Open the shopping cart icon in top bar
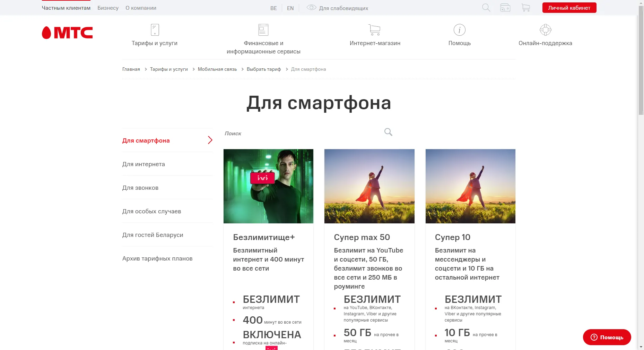 tap(526, 8)
